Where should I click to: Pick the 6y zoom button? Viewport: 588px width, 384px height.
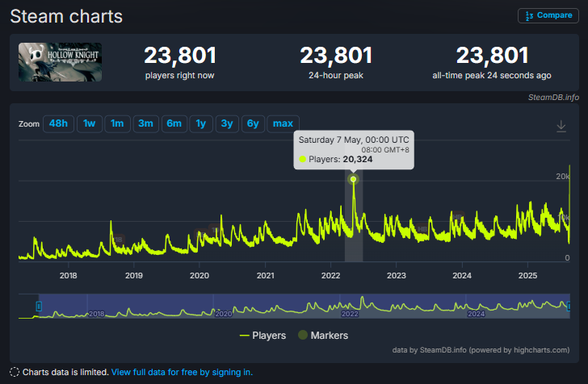click(x=253, y=123)
